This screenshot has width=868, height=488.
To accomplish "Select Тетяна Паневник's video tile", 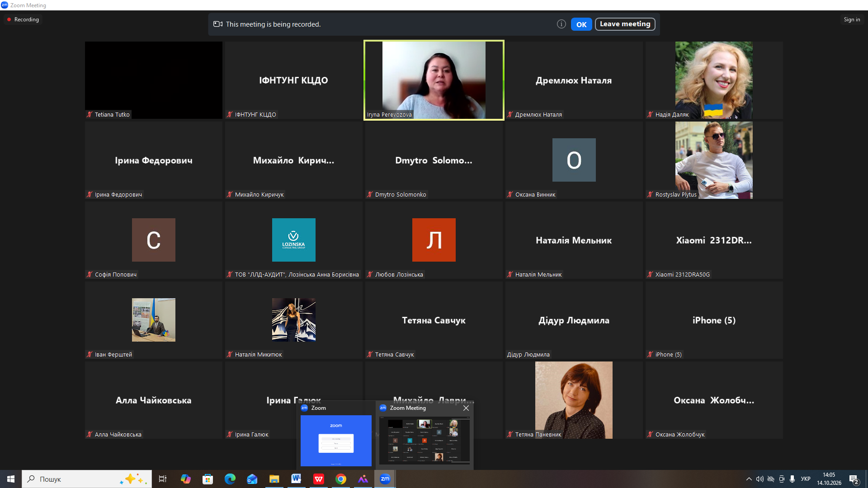I will tap(574, 400).
